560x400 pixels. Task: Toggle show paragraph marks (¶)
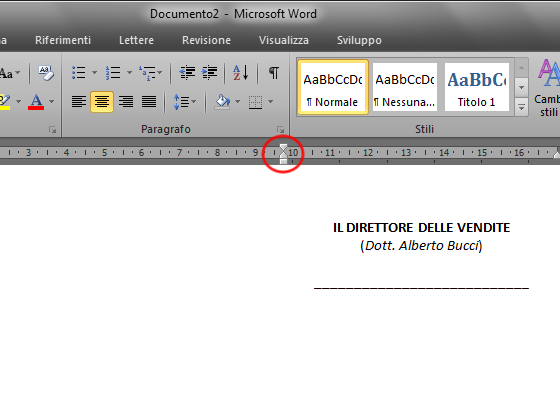click(274, 73)
